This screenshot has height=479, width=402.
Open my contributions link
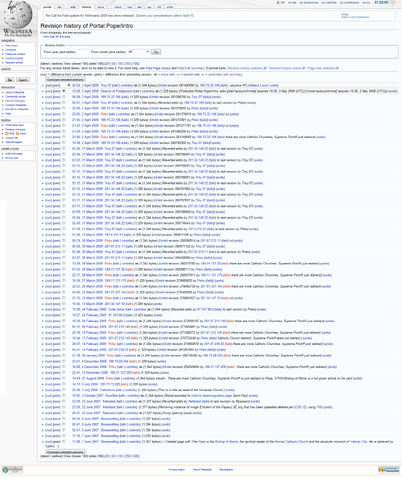point(349,3)
